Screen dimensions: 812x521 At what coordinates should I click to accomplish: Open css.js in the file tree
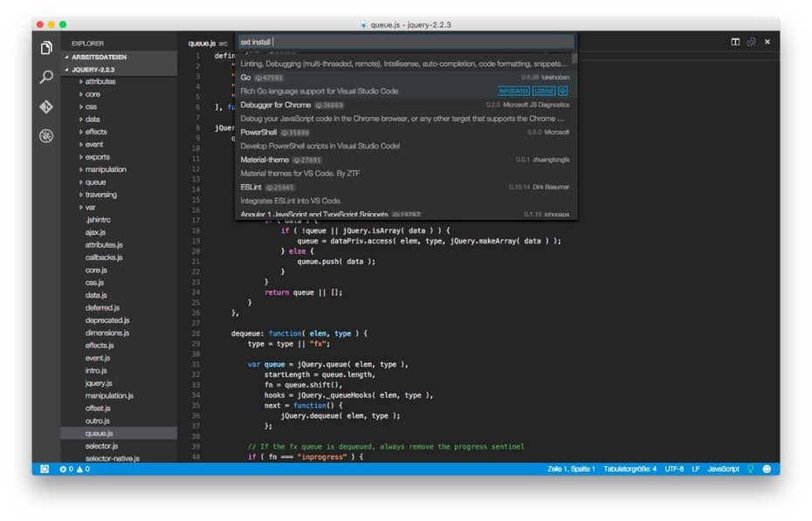[x=119, y=283]
